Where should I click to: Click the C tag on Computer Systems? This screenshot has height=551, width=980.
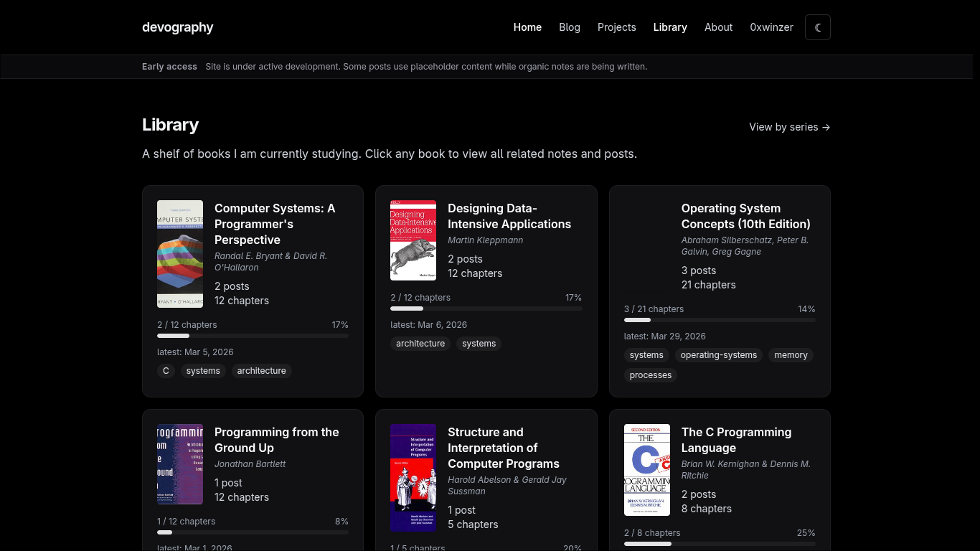pyautogui.click(x=166, y=371)
